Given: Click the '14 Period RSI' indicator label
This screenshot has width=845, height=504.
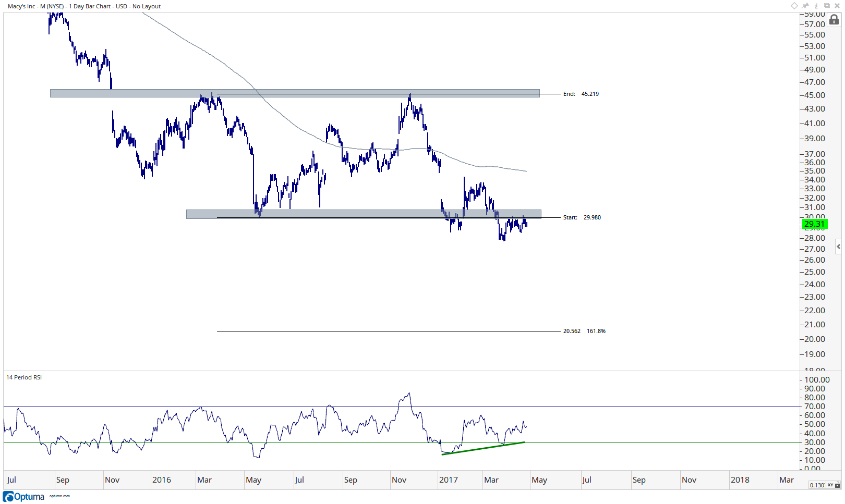Looking at the screenshot, I should 24,377.
